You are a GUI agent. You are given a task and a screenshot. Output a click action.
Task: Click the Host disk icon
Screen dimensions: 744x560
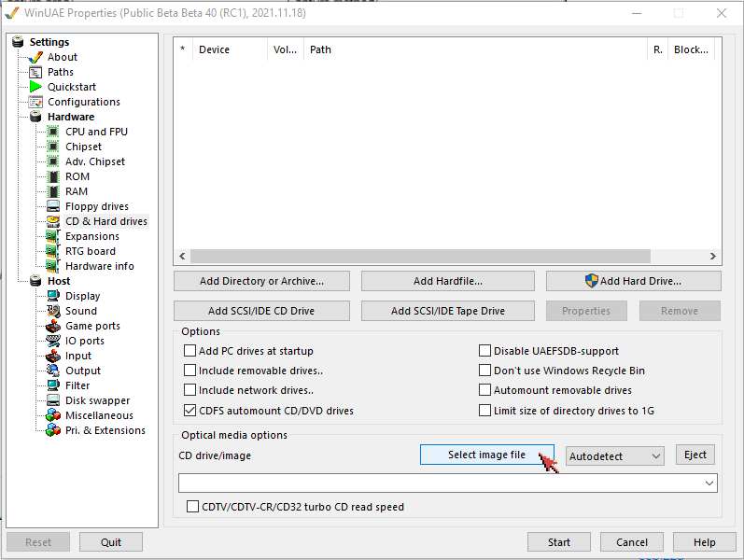tap(35, 281)
